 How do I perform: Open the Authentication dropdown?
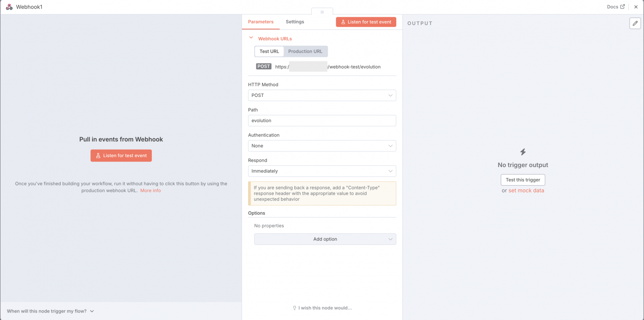pos(322,146)
